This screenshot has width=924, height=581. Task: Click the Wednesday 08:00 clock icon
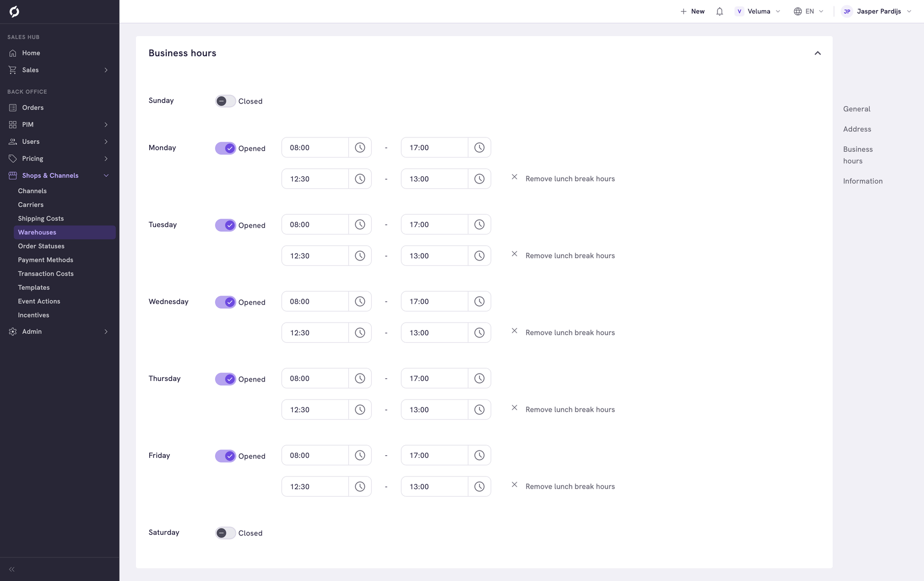click(360, 301)
